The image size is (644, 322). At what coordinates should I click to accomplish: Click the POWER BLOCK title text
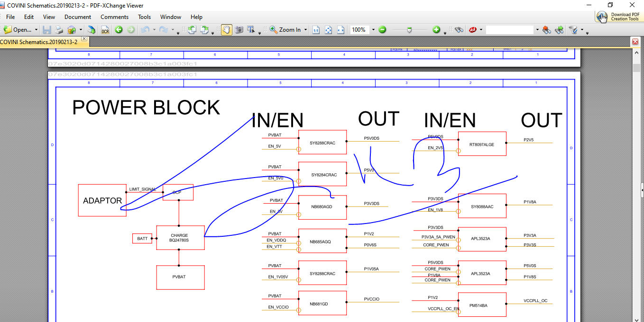click(x=146, y=108)
